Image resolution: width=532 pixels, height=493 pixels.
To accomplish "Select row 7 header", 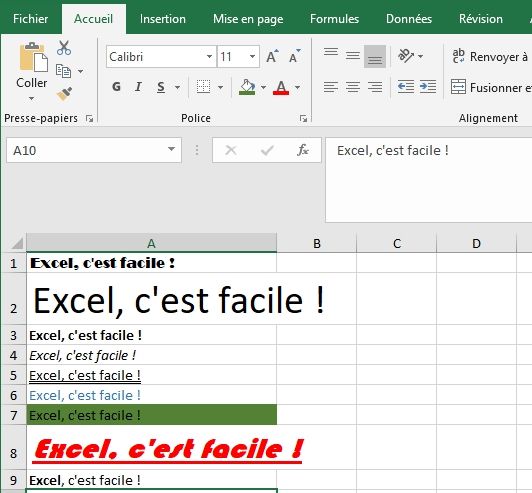I will click(x=14, y=415).
